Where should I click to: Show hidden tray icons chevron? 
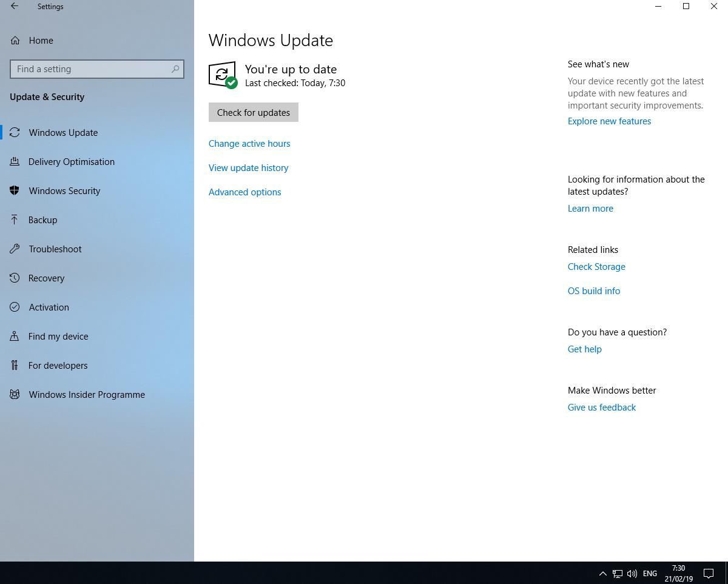(x=602, y=573)
